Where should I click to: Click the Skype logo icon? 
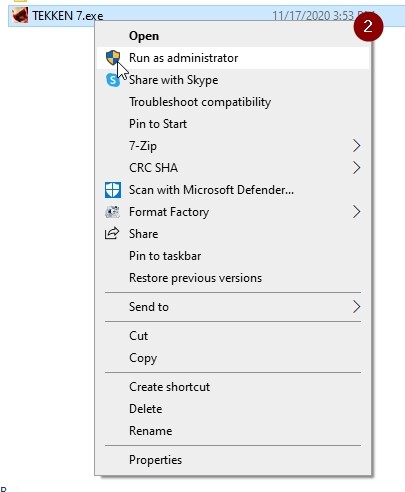pyautogui.click(x=113, y=80)
